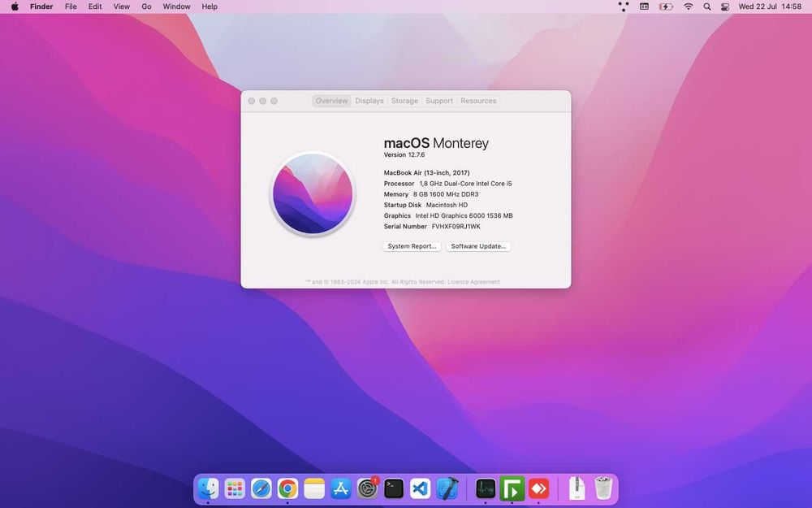Image resolution: width=812 pixels, height=508 pixels.
Task: Open the Licence Agreement link
Action: click(x=474, y=282)
